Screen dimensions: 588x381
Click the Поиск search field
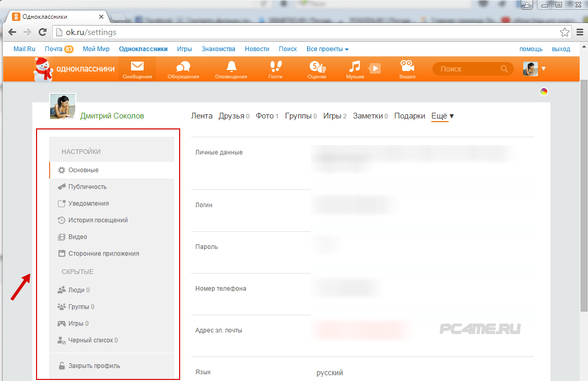(467, 69)
